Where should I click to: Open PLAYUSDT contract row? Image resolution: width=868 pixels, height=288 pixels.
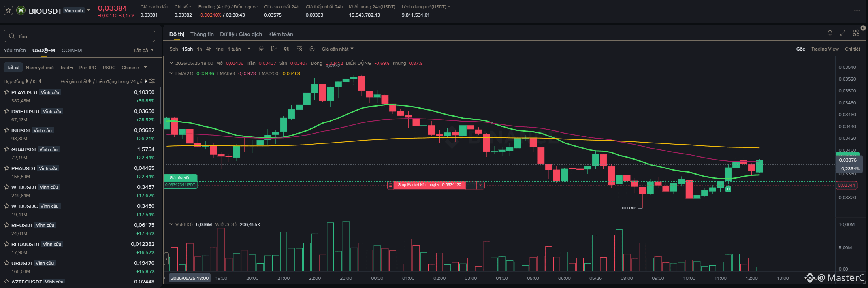point(79,96)
